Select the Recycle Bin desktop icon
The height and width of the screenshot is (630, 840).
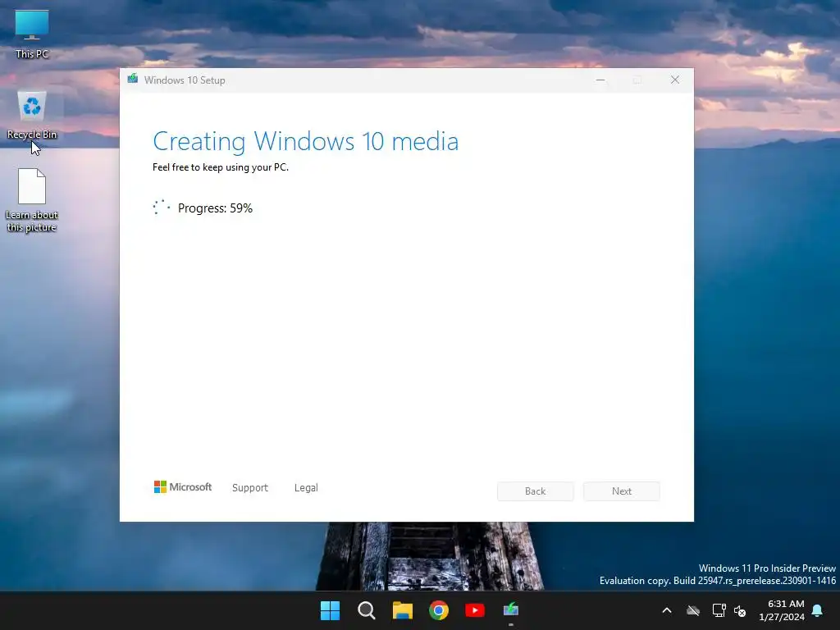tap(32, 115)
